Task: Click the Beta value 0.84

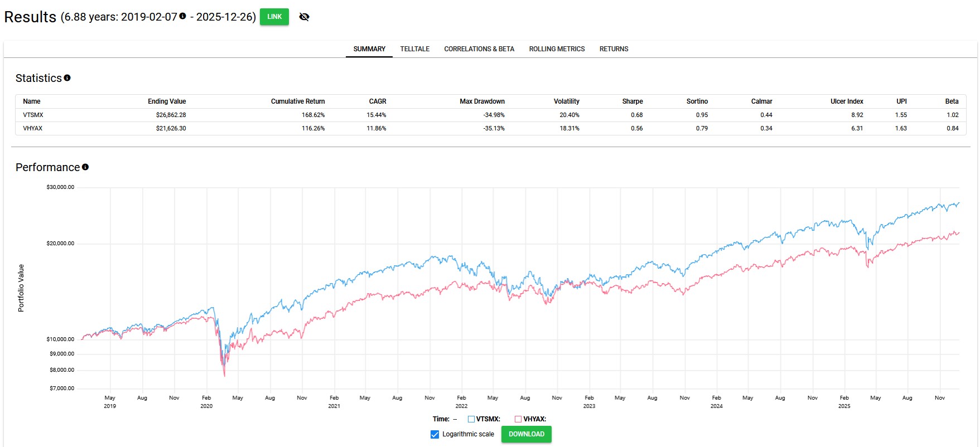Action: pos(953,128)
